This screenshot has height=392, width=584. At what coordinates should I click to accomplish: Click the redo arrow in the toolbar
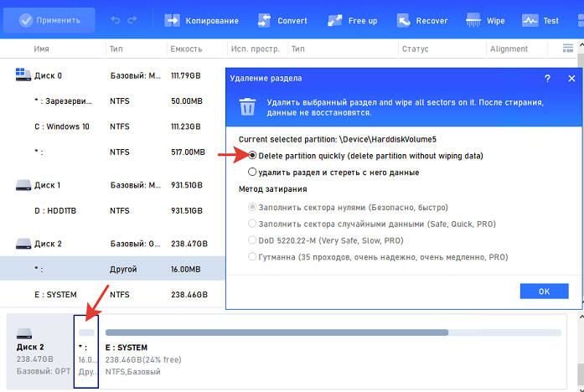(135, 20)
